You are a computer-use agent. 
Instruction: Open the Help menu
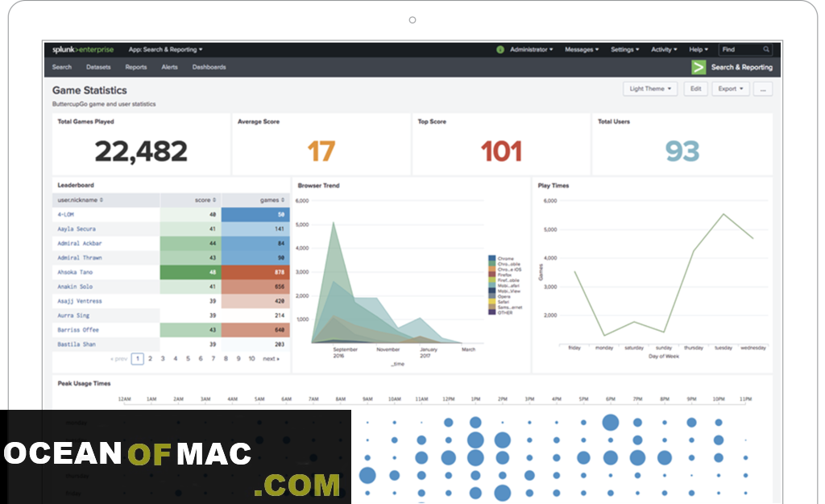pos(699,49)
